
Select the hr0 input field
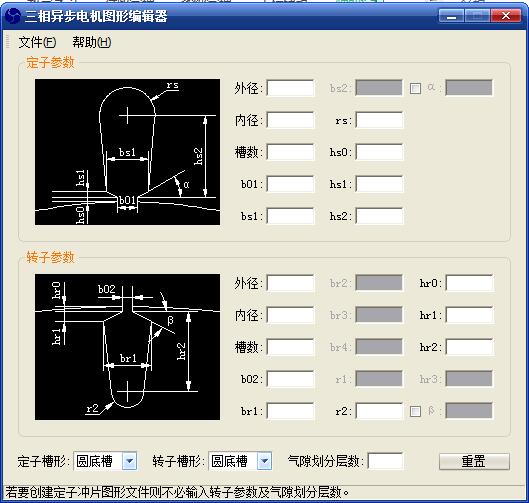point(469,283)
